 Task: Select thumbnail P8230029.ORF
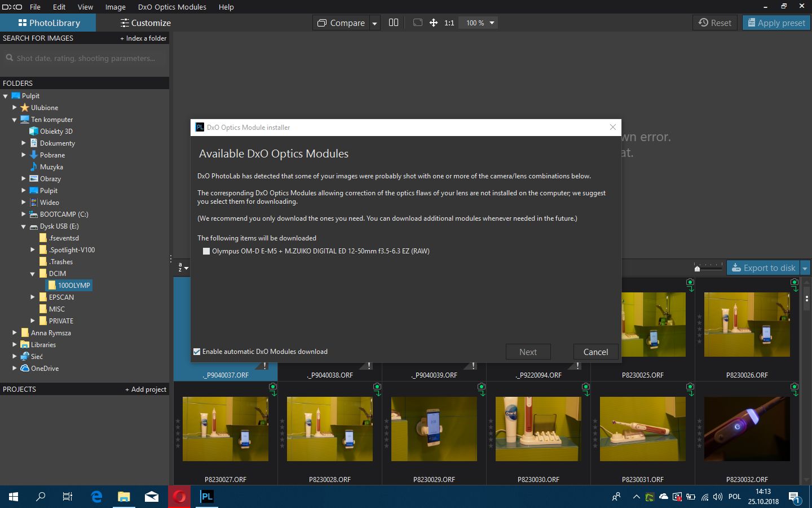click(x=434, y=429)
